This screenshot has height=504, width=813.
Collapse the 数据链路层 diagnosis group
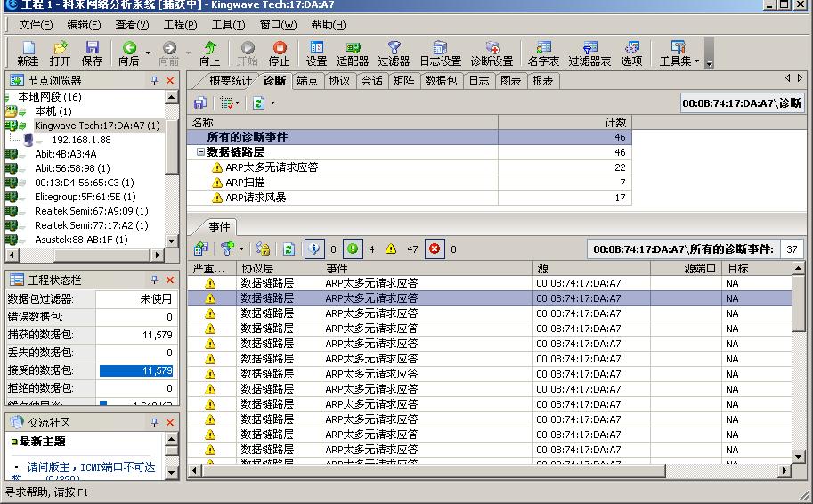(201, 152)
